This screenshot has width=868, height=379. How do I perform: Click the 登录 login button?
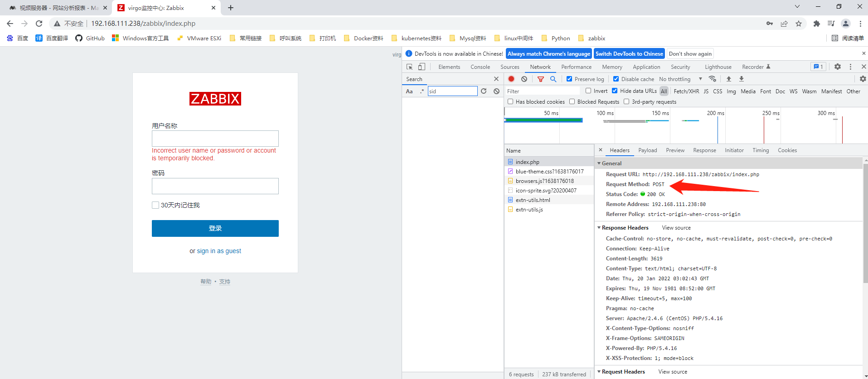tap(215, 228)
